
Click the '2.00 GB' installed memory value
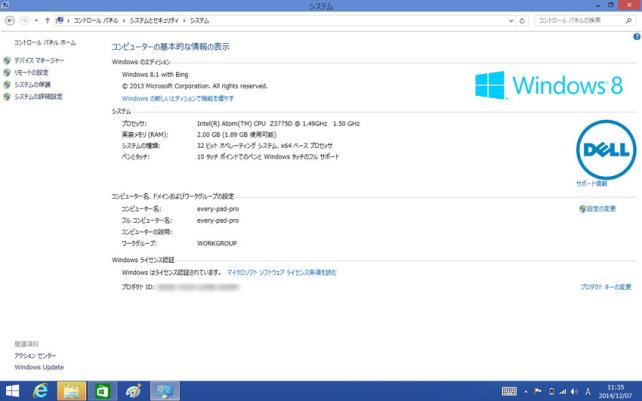[237, 134]
